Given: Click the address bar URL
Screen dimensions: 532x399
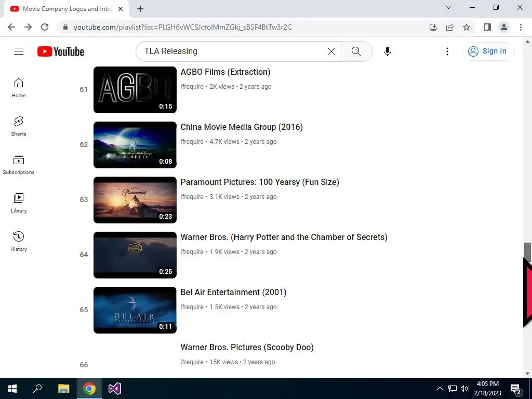Looking at the screenshot, I should tap(182, 27).
